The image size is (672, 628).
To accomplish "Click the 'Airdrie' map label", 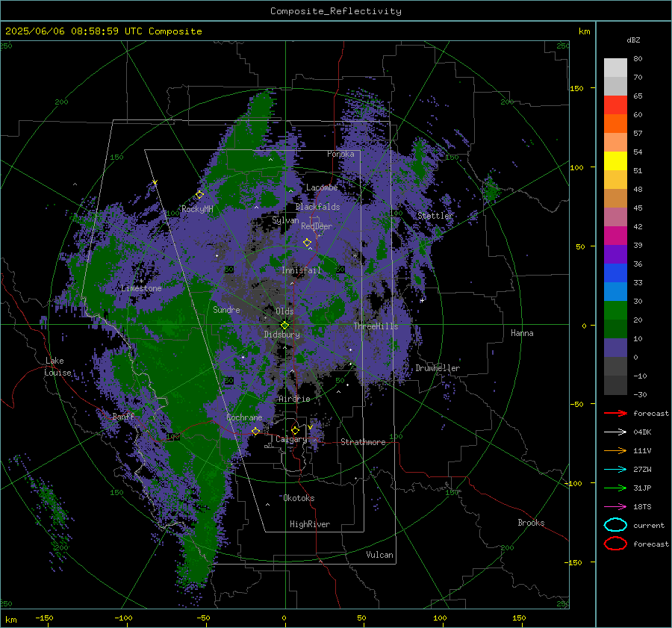I will (x=294, y=399).
